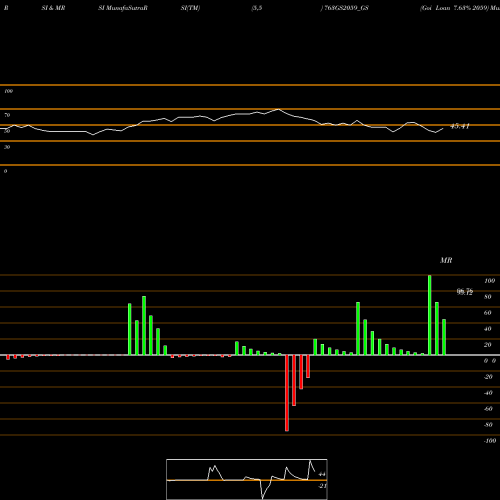Viewport: 500px width, 500px height.
Task: Click the '(5,5' parameter text in header
Action: pyautogui.click(x=257, y=8)
